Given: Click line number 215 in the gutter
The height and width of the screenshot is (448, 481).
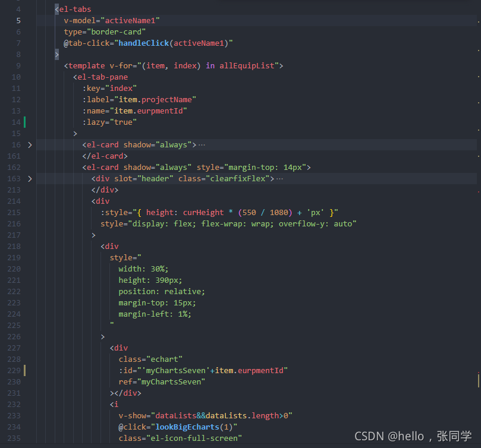Looking at the screenshot, I should [14, 213].
